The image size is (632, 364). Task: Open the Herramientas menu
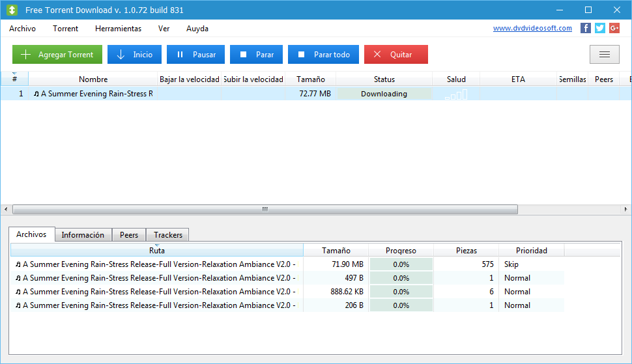click(118, 29)
